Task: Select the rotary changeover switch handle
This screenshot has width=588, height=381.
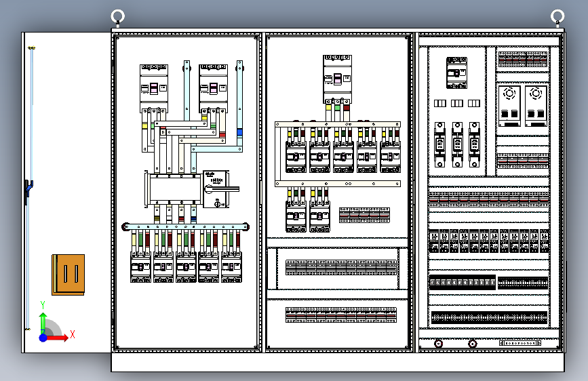Action: click(222, 189)
